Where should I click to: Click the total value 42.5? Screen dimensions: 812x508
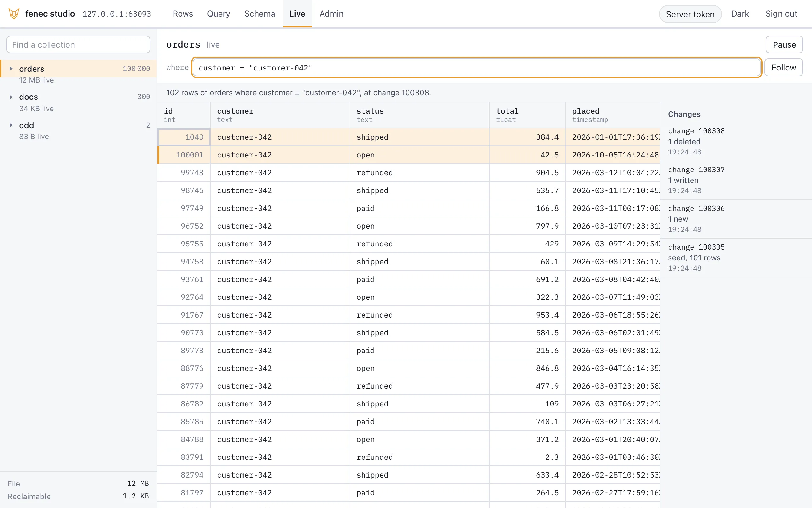(x=549, y=155)
